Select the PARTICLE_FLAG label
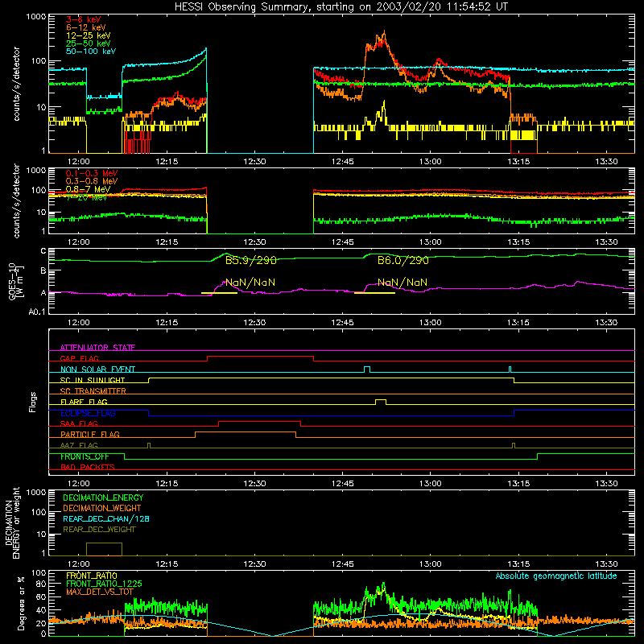The width and height of the screenshot is (644, 644). (90, 434)
